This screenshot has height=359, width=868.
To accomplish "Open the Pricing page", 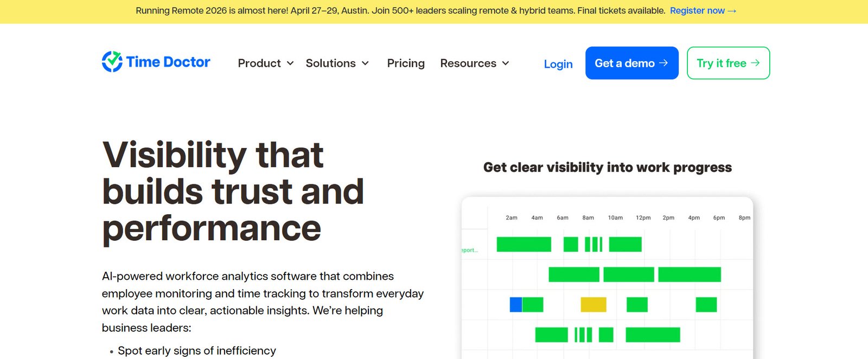I will coord(405,63).
